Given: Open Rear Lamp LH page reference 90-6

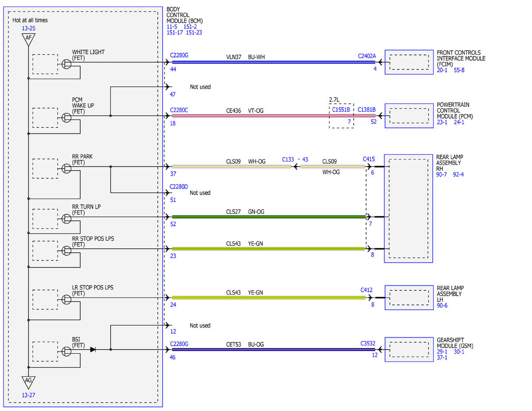Looking at the screenshot, I should click(442, 305).
